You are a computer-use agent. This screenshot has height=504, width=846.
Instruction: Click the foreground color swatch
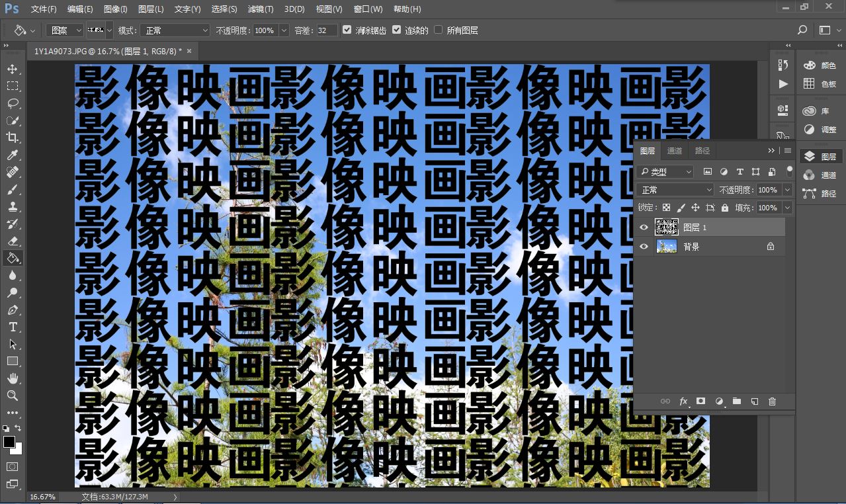coord(9,442)
